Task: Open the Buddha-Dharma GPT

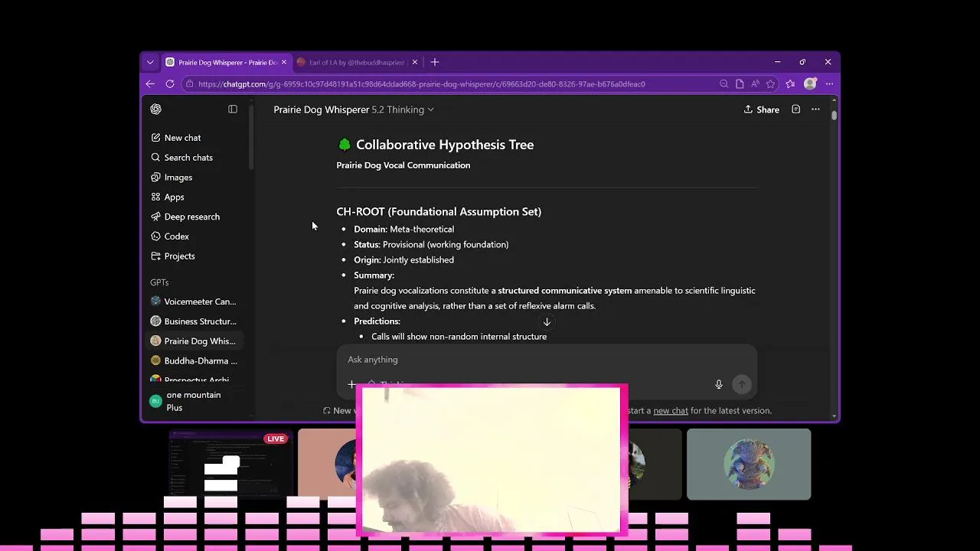Action: click(194, 361)
